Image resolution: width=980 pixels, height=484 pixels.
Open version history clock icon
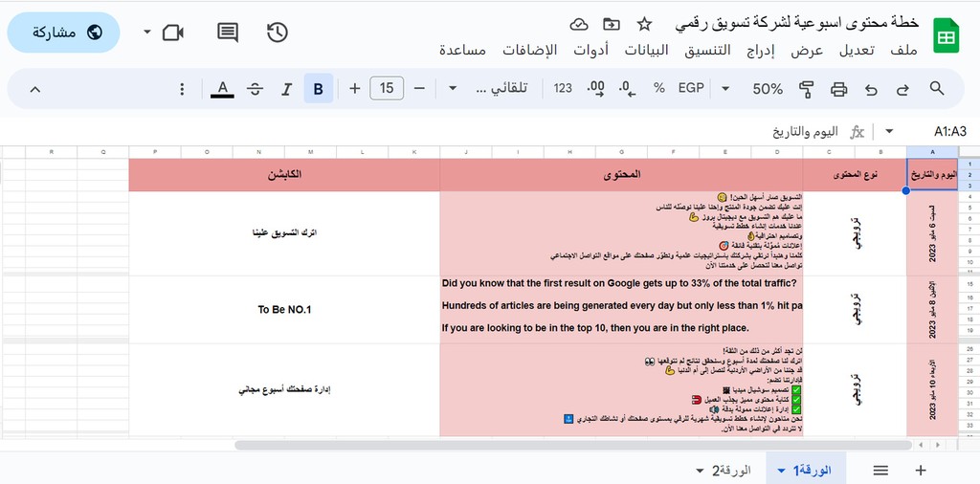pyautogui.click(x=277, y=33)
